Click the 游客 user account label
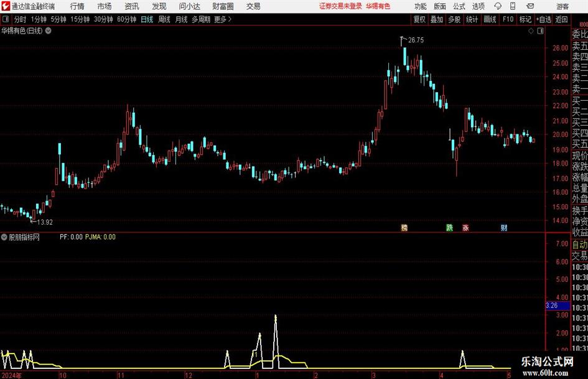588x379 pixels. [x=562, y=6]
